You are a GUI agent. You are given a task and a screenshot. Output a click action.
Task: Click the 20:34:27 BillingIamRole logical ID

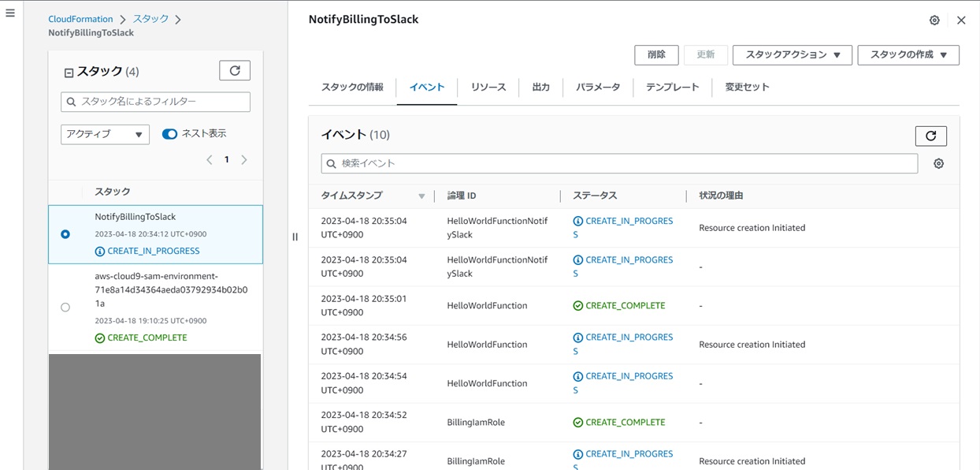click(x=476, y=461)
